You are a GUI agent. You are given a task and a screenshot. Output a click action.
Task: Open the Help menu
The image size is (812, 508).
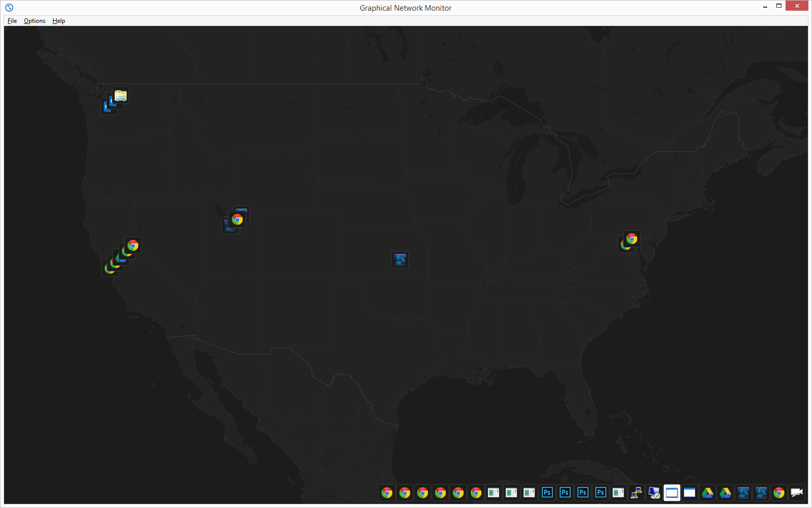[59, 21]
